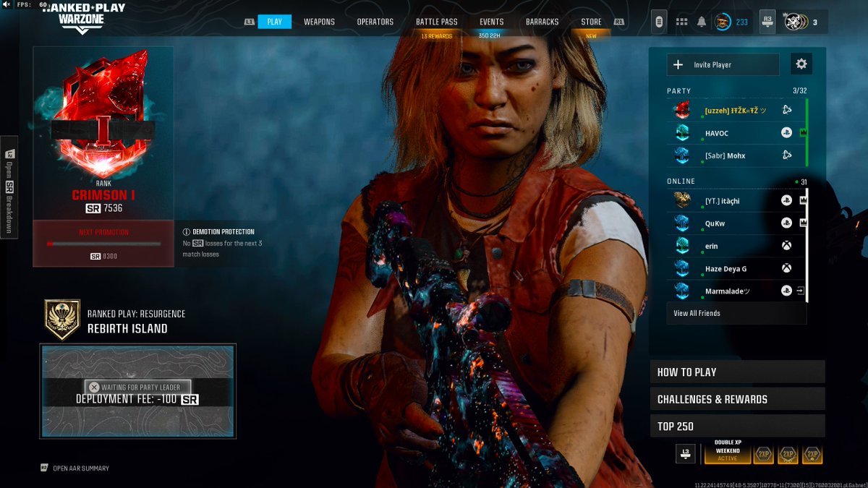Screen dimensions: 868x488
Task: Click the crown icon on itàçhi row
Action: click(803, 201)
